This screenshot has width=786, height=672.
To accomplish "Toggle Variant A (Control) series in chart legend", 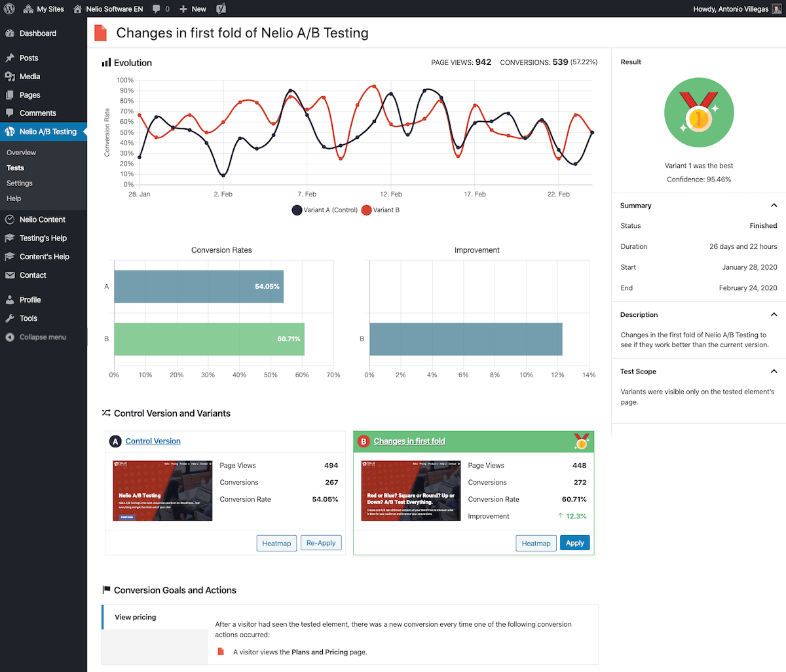I will click(x=325, y=210).
